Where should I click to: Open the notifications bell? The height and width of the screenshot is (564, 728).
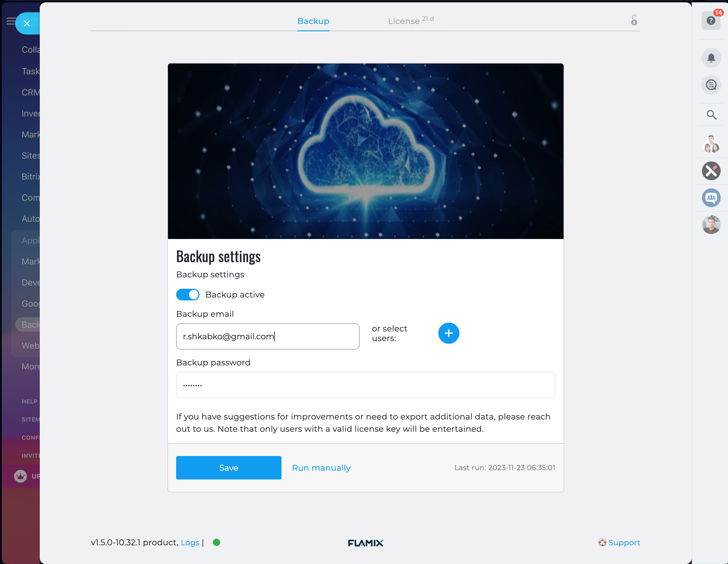(711, 58)
